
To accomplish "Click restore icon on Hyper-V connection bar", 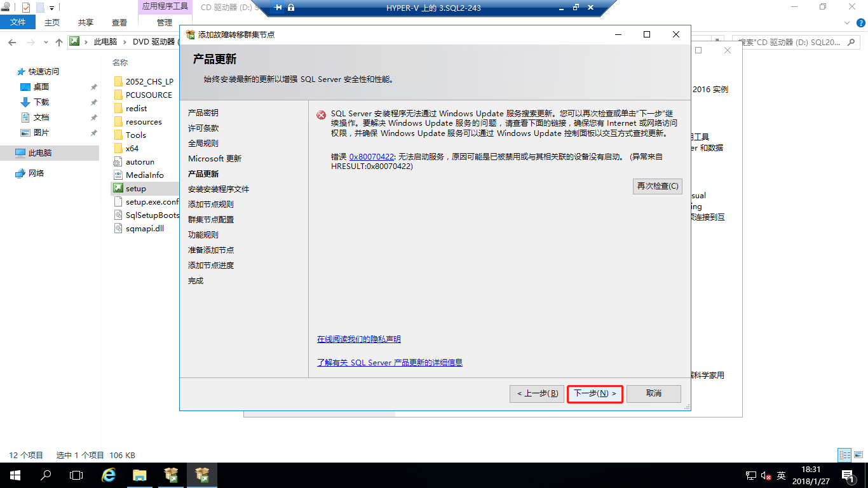I will coord(576,8).
